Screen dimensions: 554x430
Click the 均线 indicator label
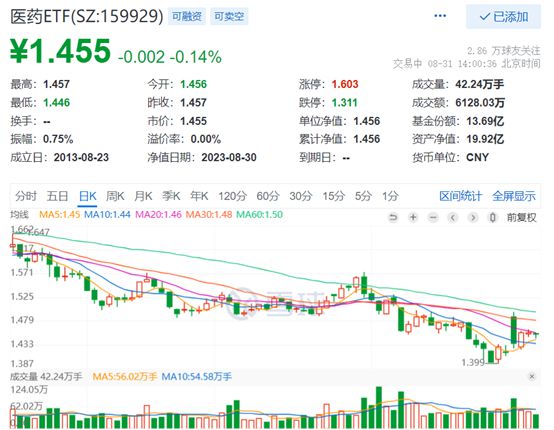[x=19, y=214]
